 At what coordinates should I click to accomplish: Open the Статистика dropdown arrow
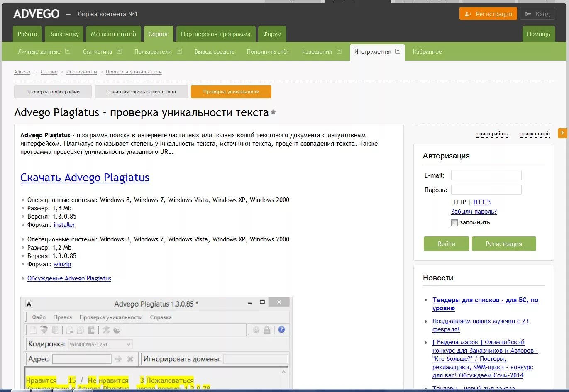pyautogui.click(x=119, y=51)
